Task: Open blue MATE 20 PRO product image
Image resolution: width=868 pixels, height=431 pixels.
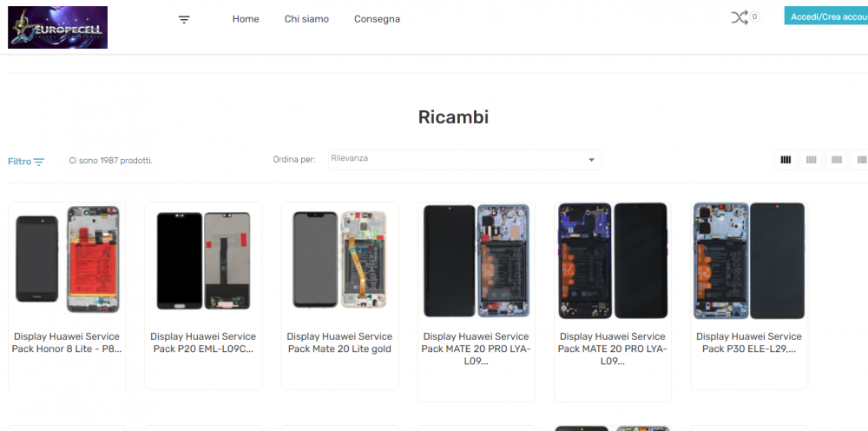Action: click(477, 261)
